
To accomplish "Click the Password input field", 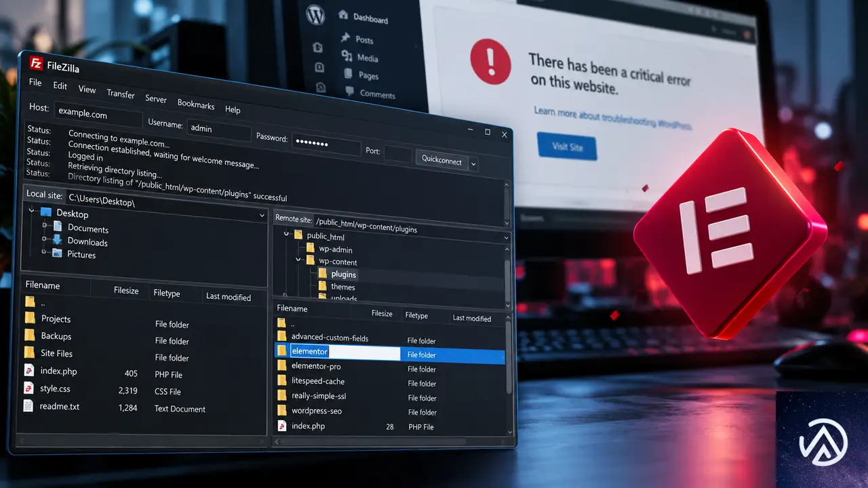I will coord(325,144).
